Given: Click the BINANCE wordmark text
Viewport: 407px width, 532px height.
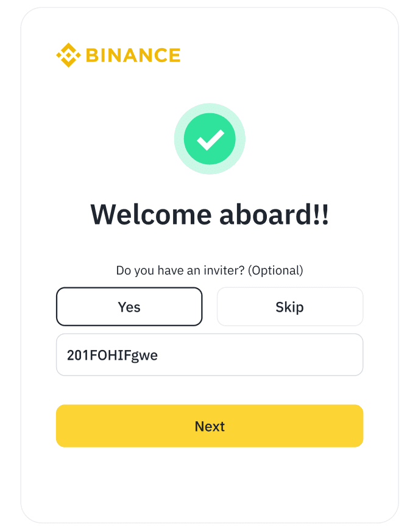Looking at the screenshot, I should pos(133,55).
